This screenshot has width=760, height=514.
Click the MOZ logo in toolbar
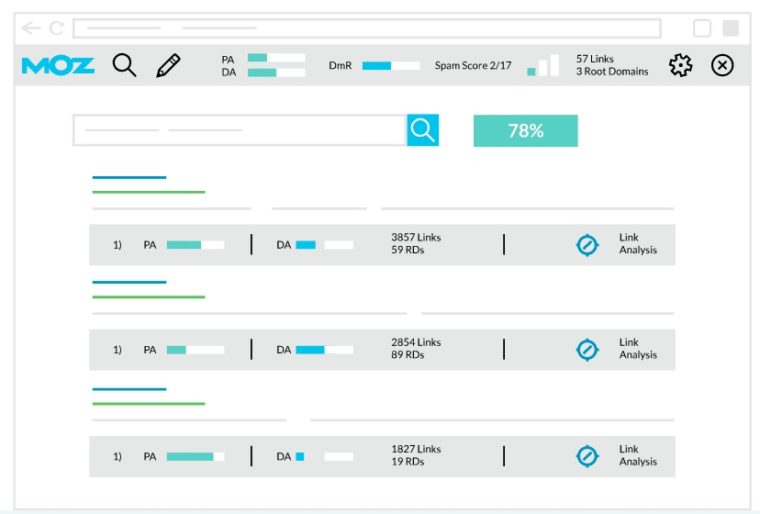(58, 66)
